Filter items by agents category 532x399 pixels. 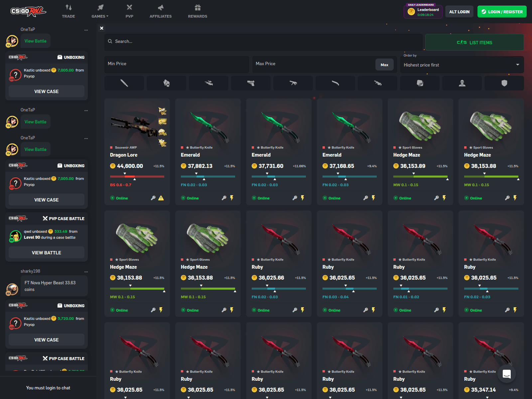point(462,83)
